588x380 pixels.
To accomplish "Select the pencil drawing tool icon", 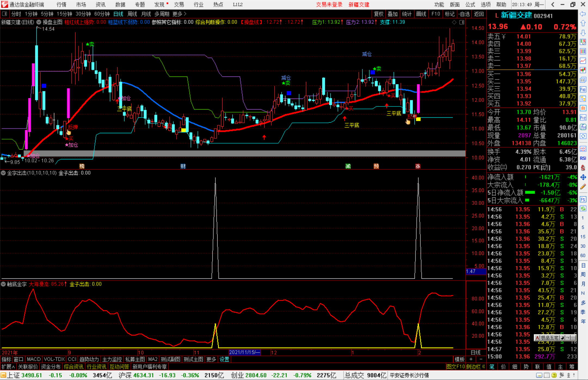I will click(583, 187).
